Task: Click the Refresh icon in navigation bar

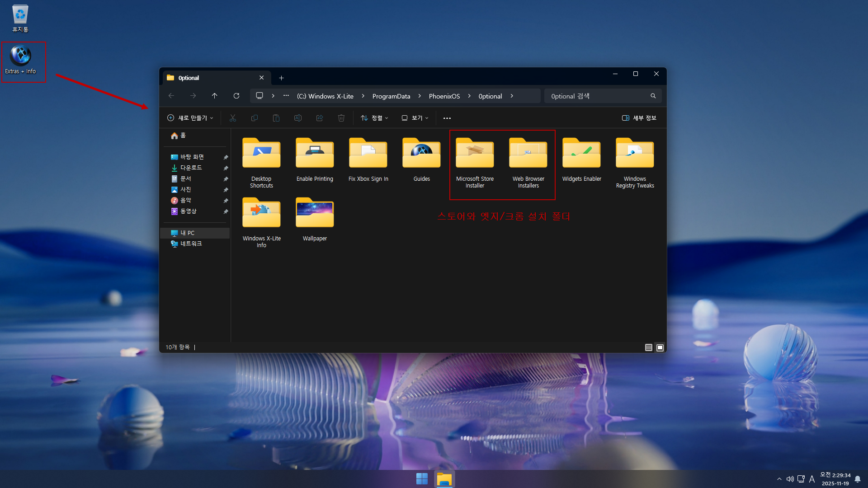Action: (x=236, y=96)
